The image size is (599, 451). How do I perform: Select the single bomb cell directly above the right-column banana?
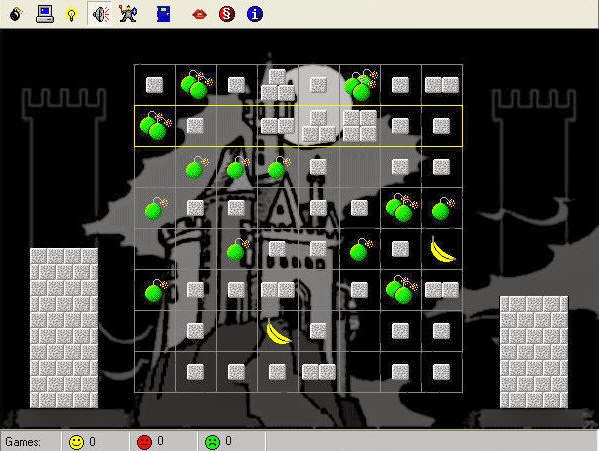[x=442, y=208]
